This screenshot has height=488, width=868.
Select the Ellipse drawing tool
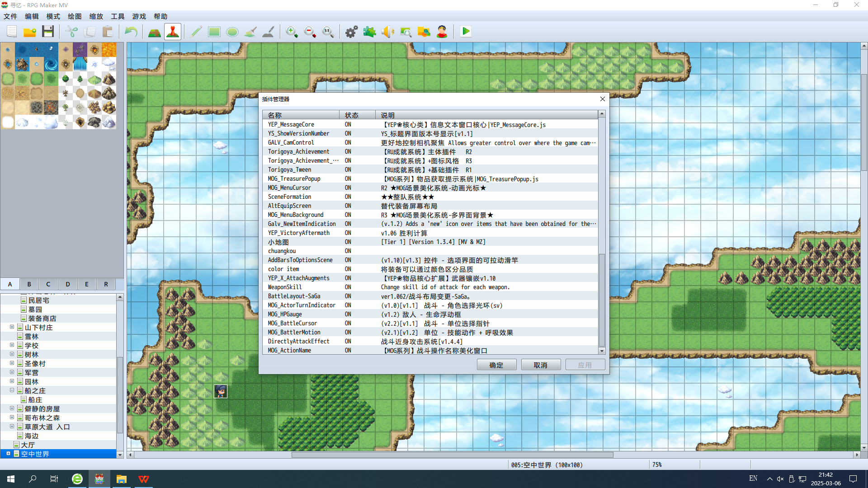coord(232,32)
